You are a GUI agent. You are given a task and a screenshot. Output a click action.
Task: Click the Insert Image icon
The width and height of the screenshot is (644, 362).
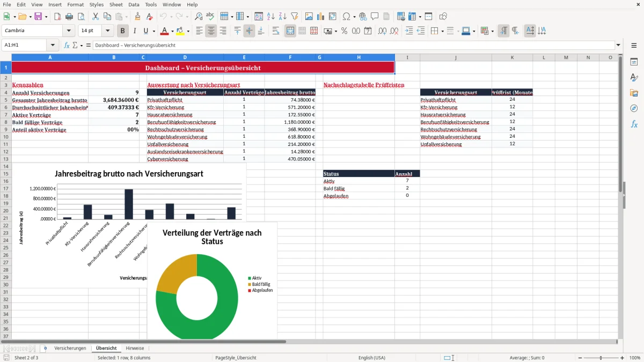click(309, 17)
